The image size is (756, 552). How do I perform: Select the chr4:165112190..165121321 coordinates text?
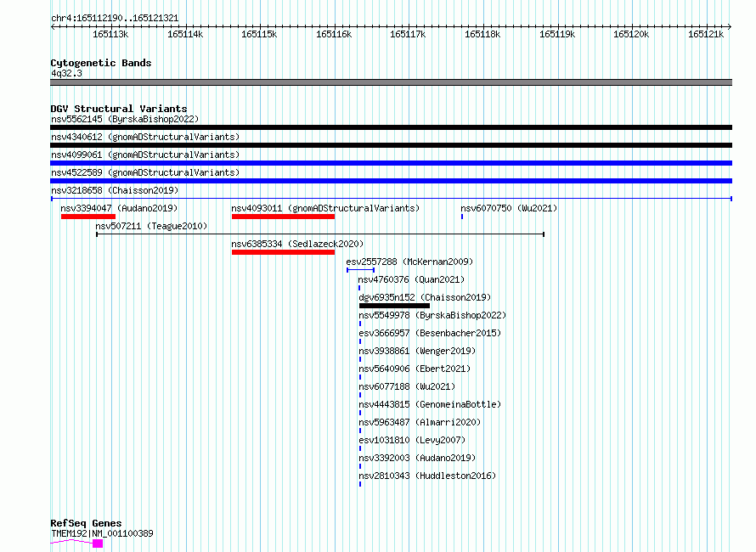coord(115,19)
